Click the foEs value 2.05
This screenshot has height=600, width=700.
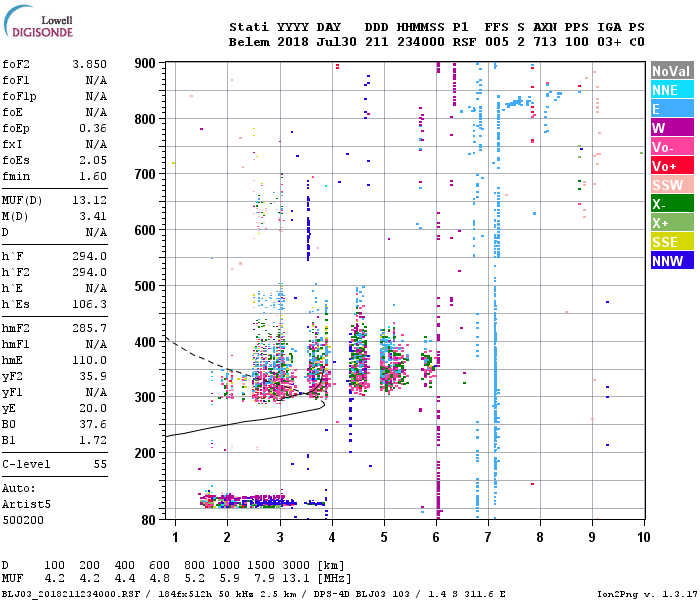(x=93, y=160)
